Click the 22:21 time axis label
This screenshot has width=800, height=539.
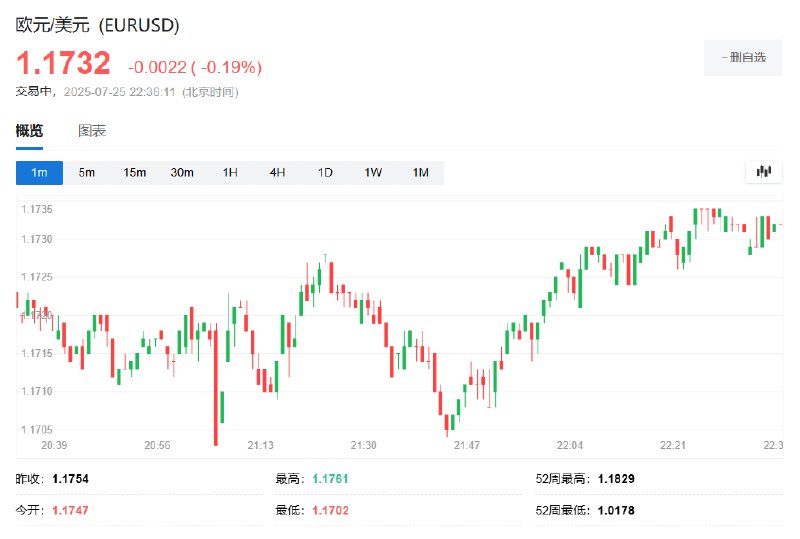(x=673, y=445)
